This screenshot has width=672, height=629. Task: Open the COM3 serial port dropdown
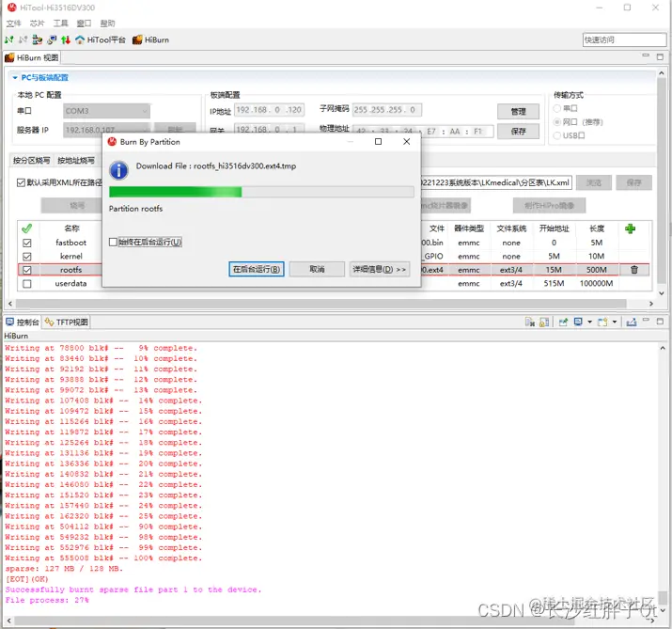click(106, 111)
